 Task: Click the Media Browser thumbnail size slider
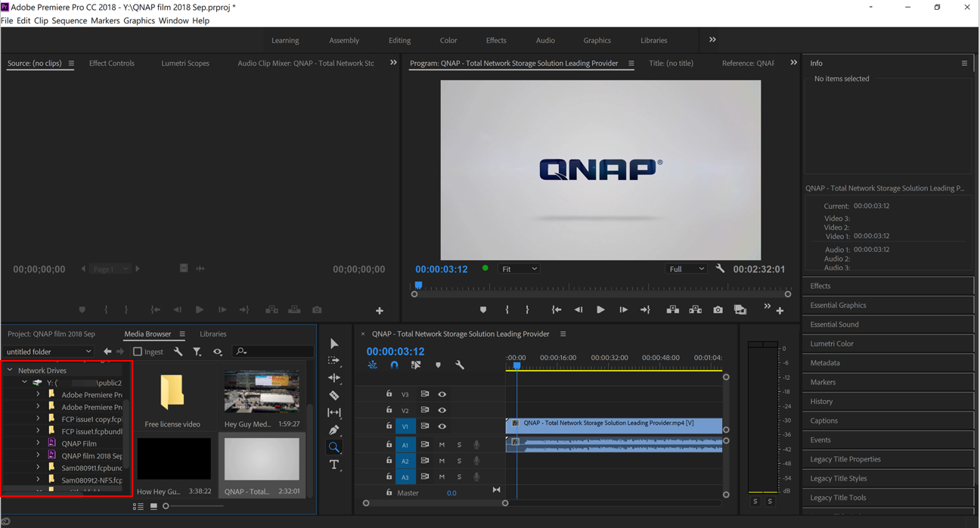coord(166,506)
